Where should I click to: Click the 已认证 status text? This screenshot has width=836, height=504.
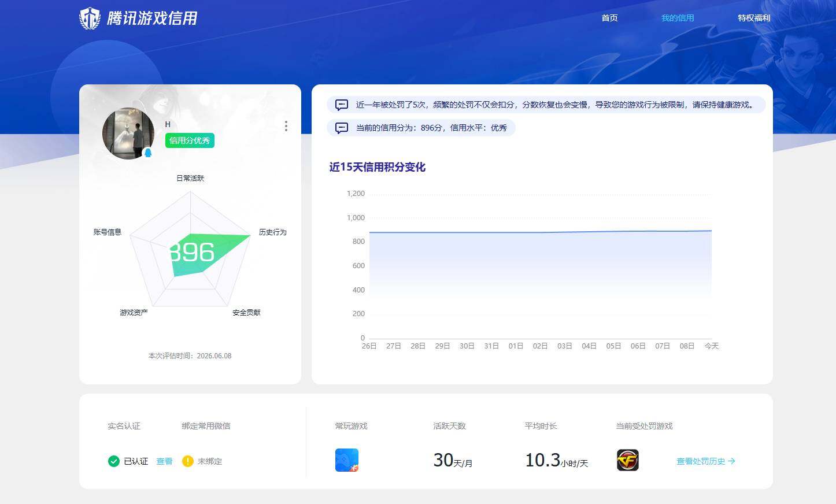click(x=136, y=461)
